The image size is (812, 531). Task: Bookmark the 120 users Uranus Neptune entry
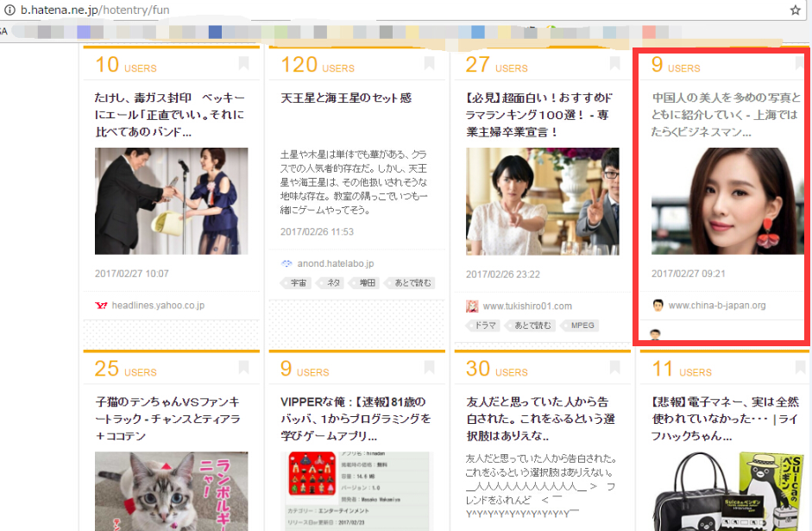pyautogui.click(x=430, y=63)
